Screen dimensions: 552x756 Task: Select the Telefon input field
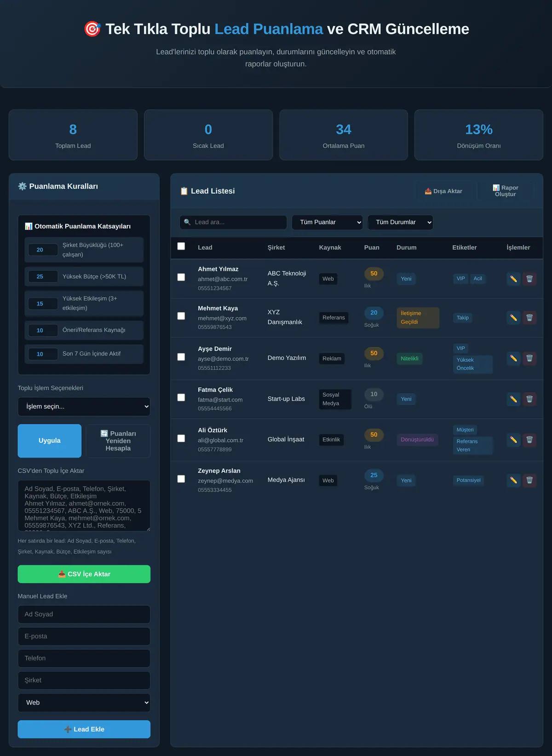[84, 659]
